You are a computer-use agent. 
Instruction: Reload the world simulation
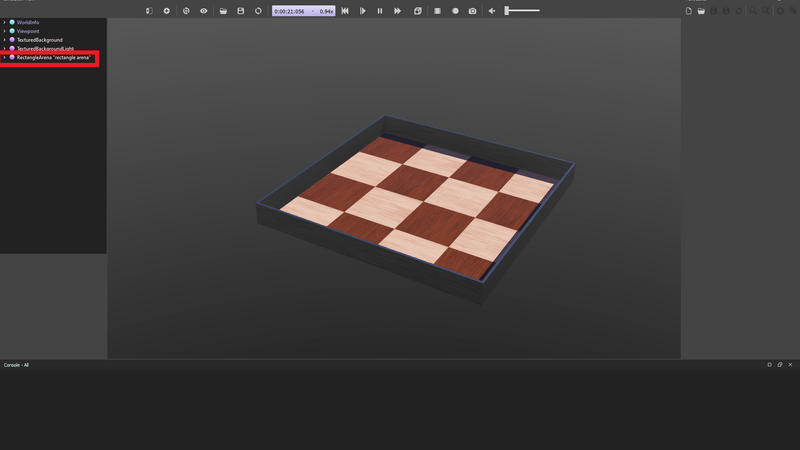click(258, 11)
